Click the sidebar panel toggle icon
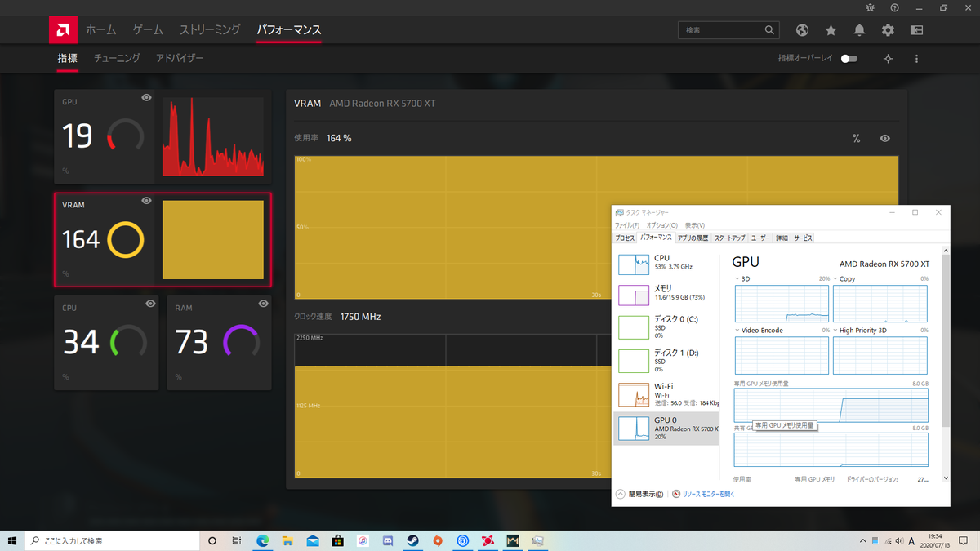 point(917,30)
